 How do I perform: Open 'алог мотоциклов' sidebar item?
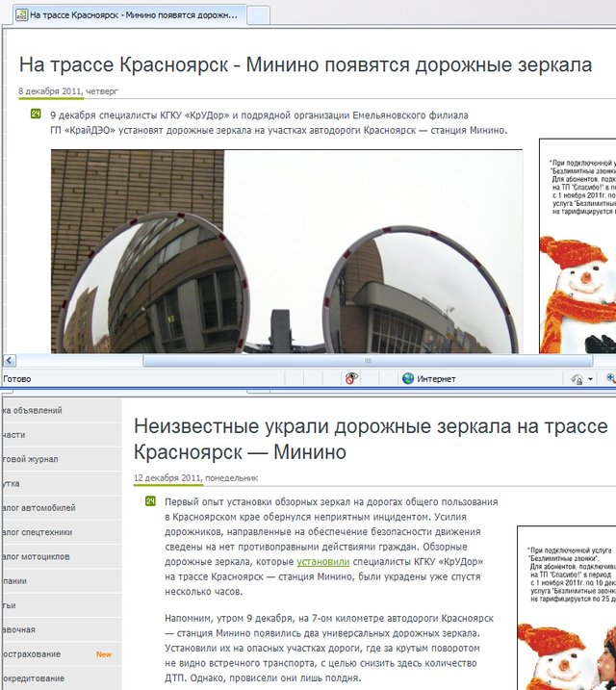pos(38,556)
